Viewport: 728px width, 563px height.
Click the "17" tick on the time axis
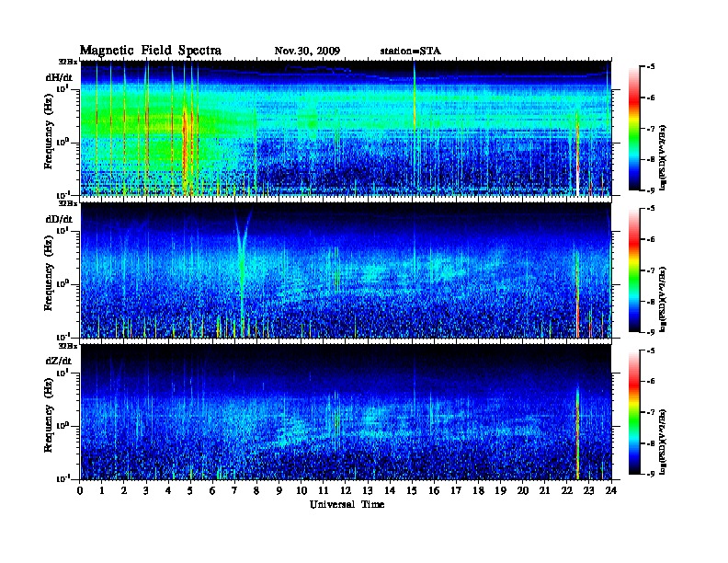coord(457,491)
